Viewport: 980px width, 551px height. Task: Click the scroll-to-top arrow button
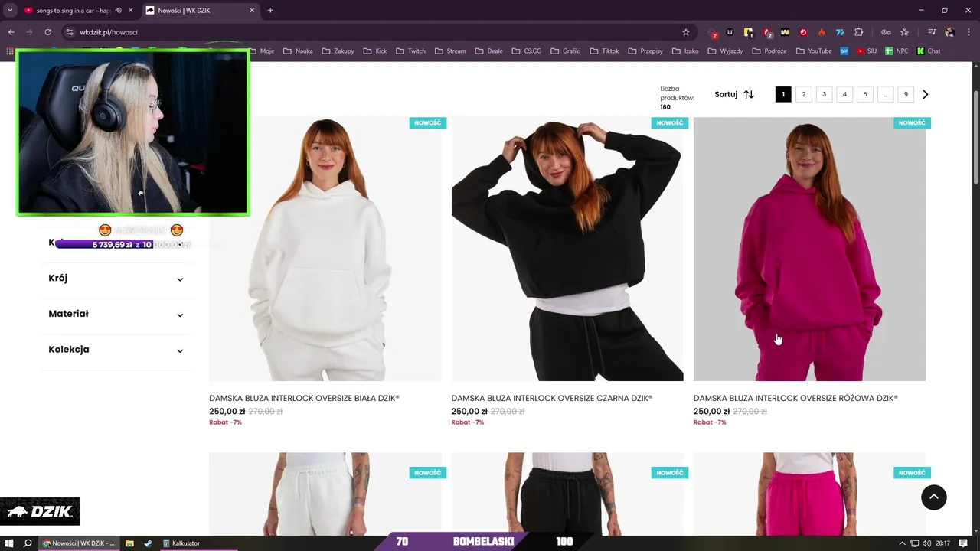pyautogui.click(x=933, y=497)
